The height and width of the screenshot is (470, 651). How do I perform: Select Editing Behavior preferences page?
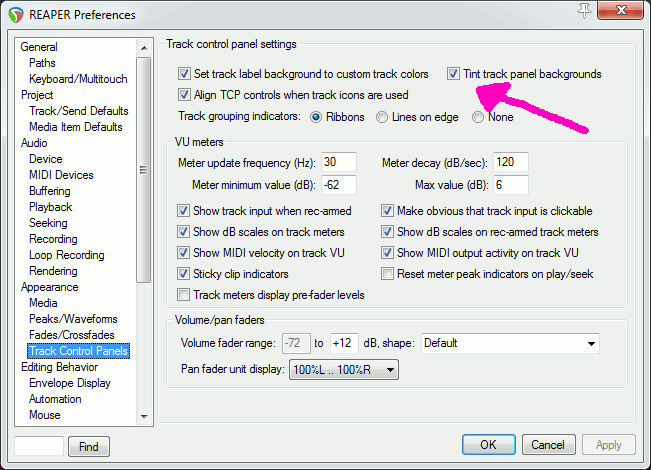pyautogui.click(x=59, y=367)
